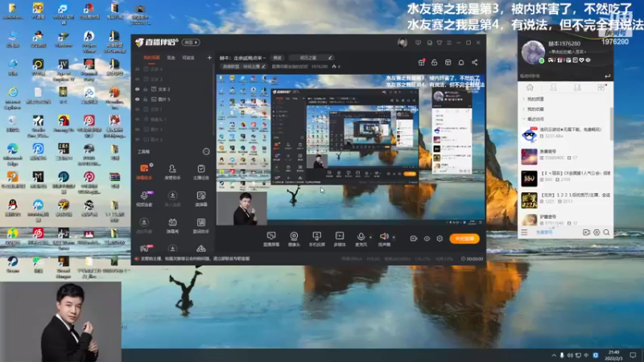This screenshot has width=644, height=362.
Task: Open the 读弹幕 tool icon
Action: click(x=200, y=198)
